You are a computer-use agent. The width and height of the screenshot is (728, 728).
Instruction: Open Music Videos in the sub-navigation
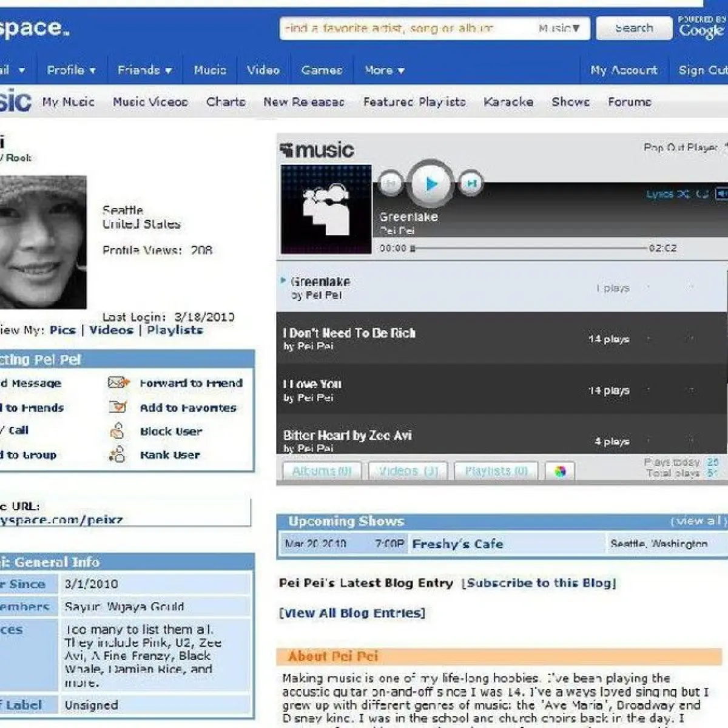tap(150, 101)
